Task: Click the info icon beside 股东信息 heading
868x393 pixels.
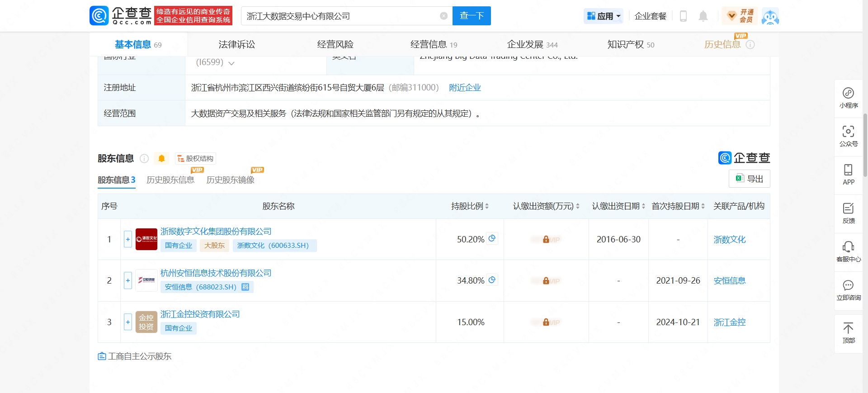Action: click(x=144, y=158)
